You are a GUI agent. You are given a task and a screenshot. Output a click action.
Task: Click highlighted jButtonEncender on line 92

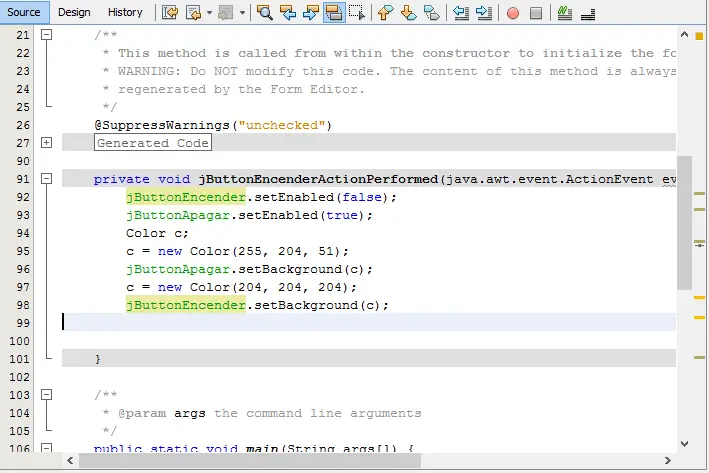tap(186, 197)
